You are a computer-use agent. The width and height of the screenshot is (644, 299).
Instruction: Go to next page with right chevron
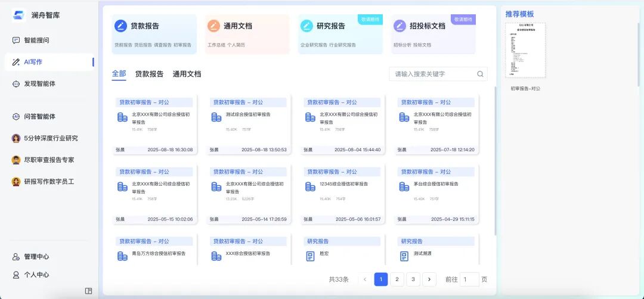pos(429,279)
